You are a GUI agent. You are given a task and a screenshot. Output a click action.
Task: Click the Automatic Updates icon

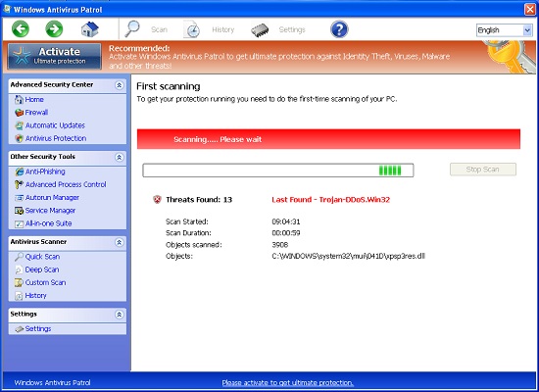[19, 125]
